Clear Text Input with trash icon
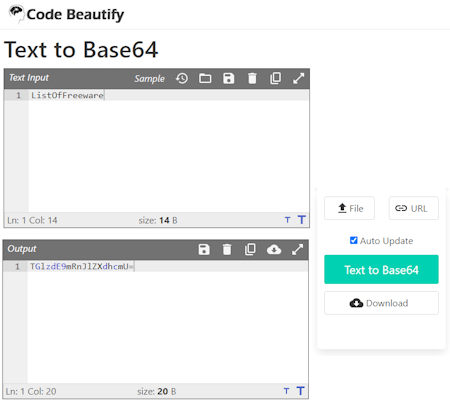Image resolution: width=450 pixels, height=414 pixels. (x=252, y=78)
